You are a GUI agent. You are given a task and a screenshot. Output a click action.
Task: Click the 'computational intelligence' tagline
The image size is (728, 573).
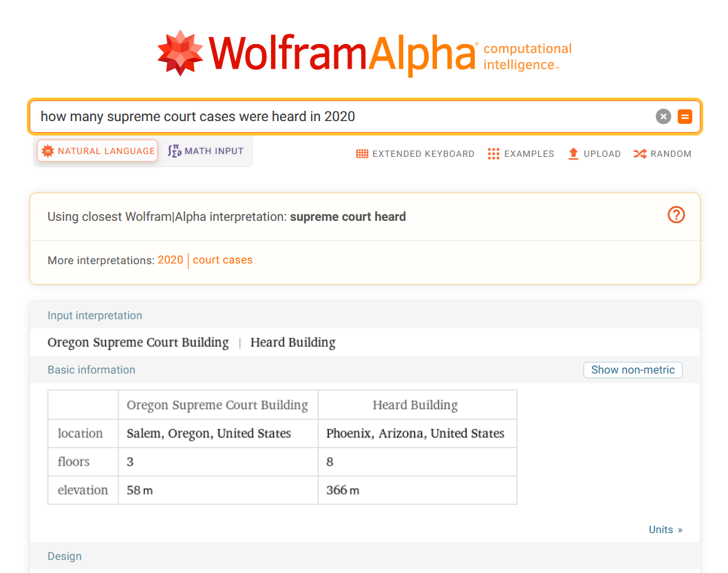(x=528, y=56)
